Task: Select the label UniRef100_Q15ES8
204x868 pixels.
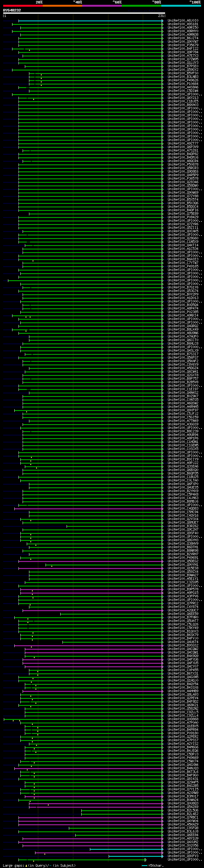Action: pyautogui.click(x=183, y=568)
